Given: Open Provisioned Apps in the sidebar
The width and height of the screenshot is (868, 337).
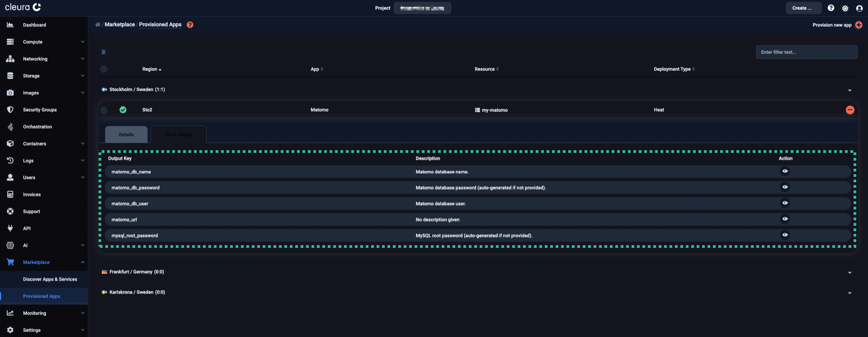Looking at the screenshot, I should click(42, 296).
